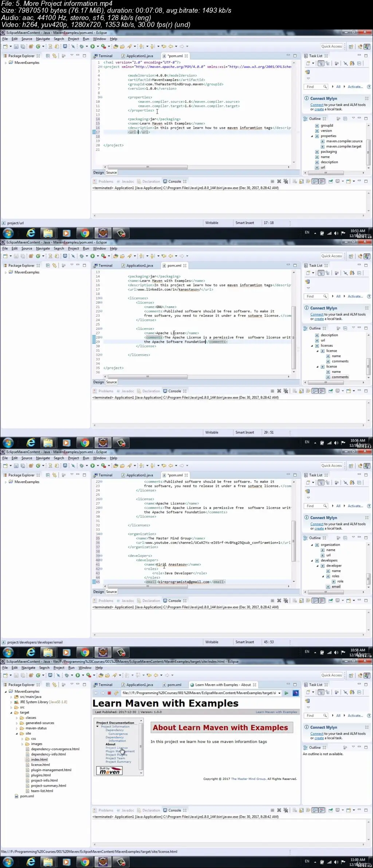373x868 pixels.
Task: Click the site navigation panel's vertical scrollbar
Action: 141,747
